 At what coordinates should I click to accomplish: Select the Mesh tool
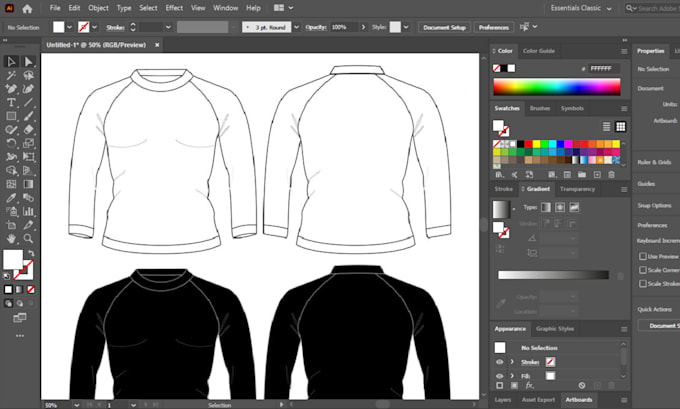pyautogui.click(x=11, y=184)
